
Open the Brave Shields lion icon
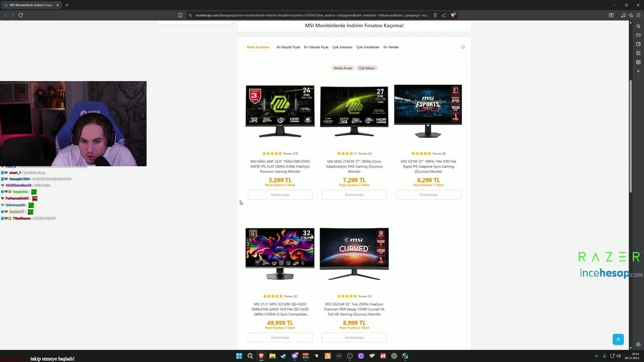[453, 15]
